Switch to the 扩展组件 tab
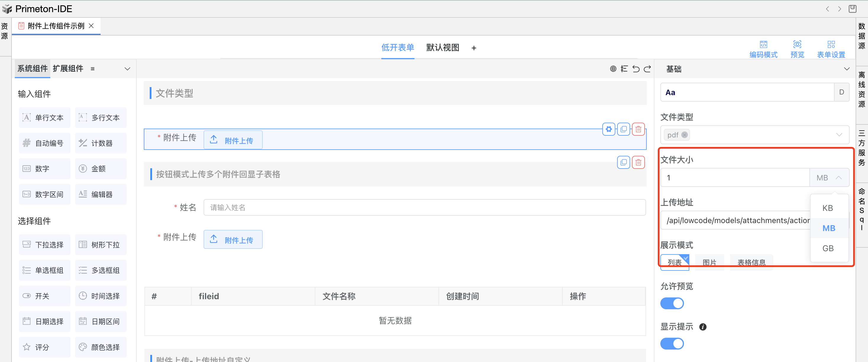This screenshot has width=868, height=362. 68,68
